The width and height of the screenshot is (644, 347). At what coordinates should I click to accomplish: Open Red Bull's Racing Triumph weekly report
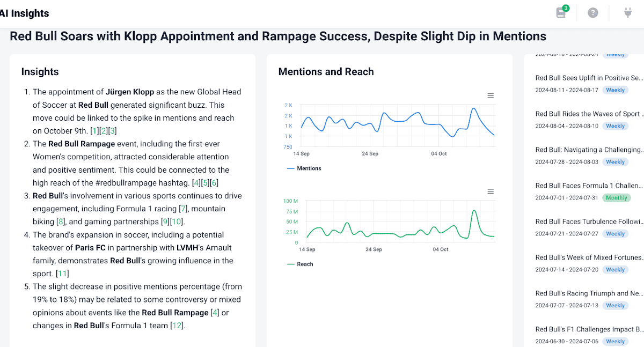pos(589,293)
